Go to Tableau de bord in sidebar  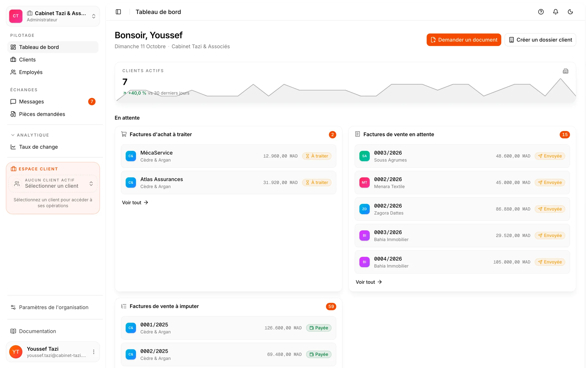53,47
